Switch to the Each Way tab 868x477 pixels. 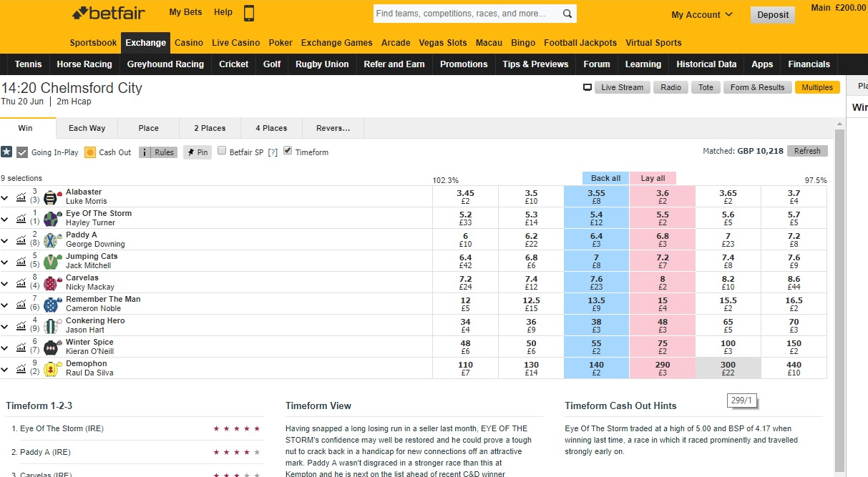pyautogui.click(x=87, y=128)
